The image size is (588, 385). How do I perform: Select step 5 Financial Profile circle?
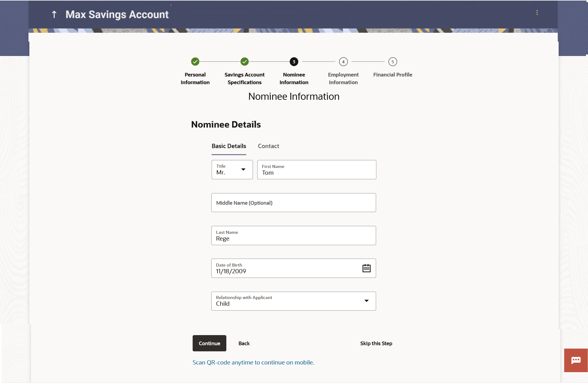pos(392,62)
